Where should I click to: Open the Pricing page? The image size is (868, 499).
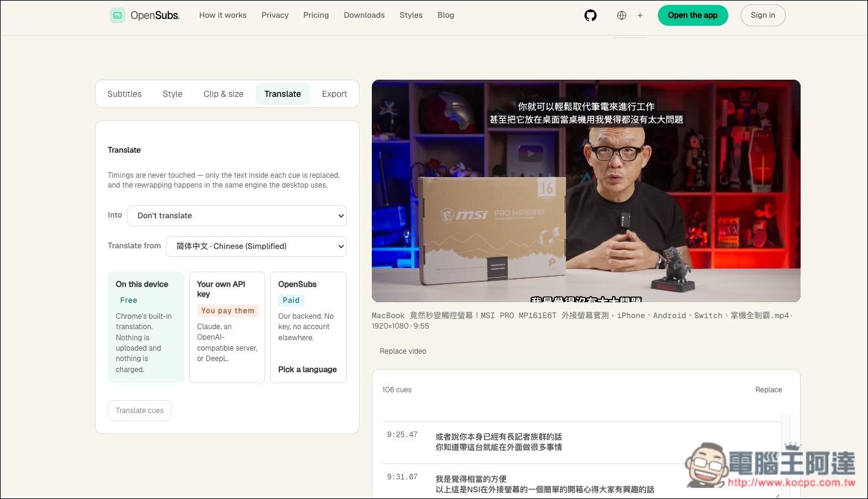(316, 15)
